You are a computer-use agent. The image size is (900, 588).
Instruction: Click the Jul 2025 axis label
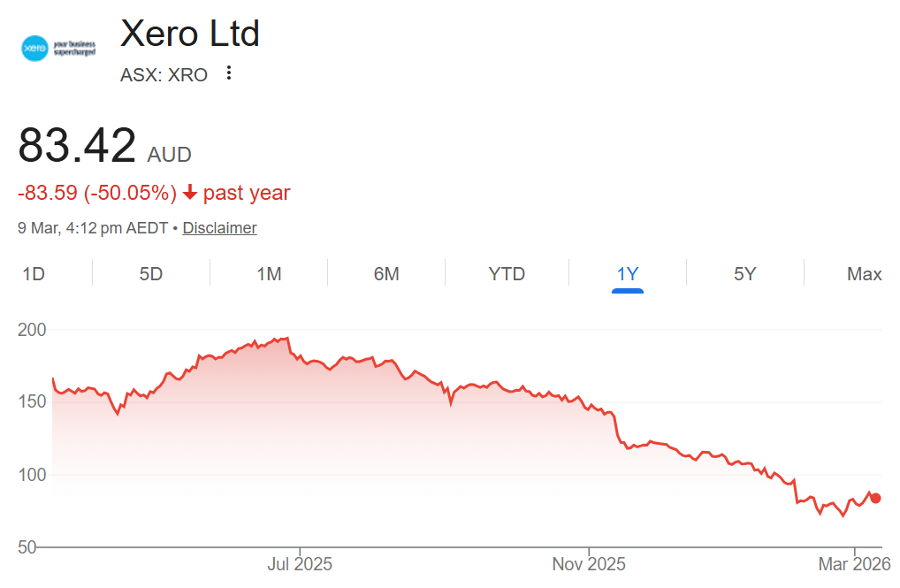point(300,563)
